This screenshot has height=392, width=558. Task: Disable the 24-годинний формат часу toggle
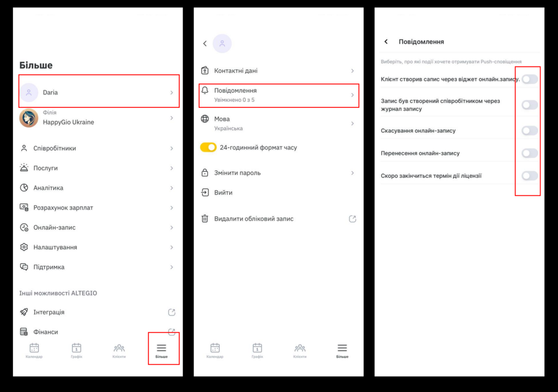(208, 147)
